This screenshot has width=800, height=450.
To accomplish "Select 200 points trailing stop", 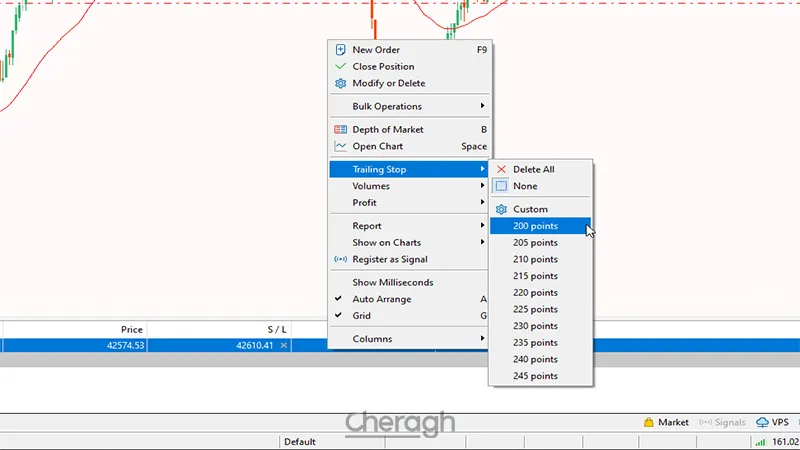I will (x=535, y=226).
